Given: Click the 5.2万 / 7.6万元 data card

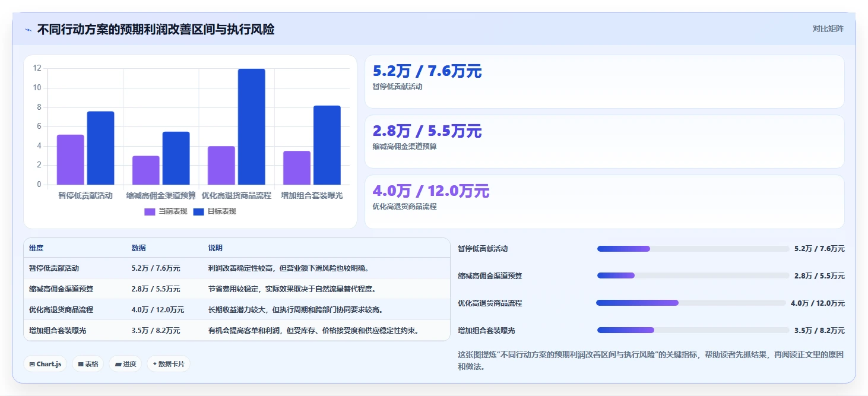Looking at the screenshot, I should click(604, 82).
